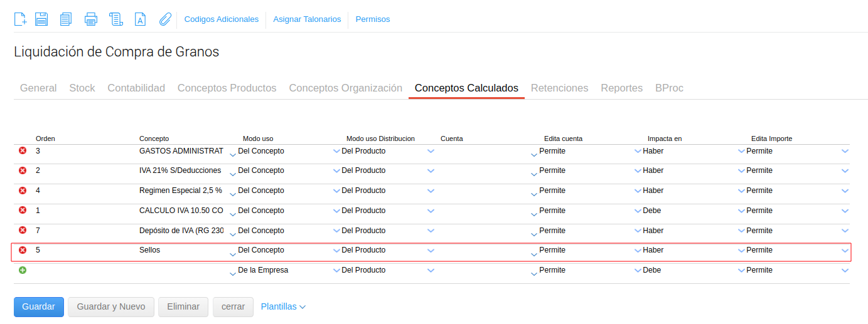Click the Eliminar button
The width and height of the screenshot is (868, 324).
183,307
